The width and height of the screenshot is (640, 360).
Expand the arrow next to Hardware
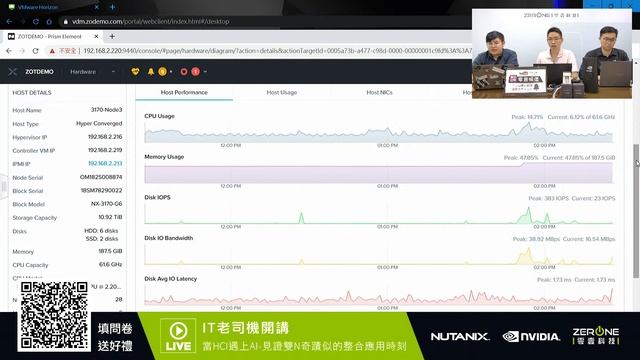[x=113, y=71]
